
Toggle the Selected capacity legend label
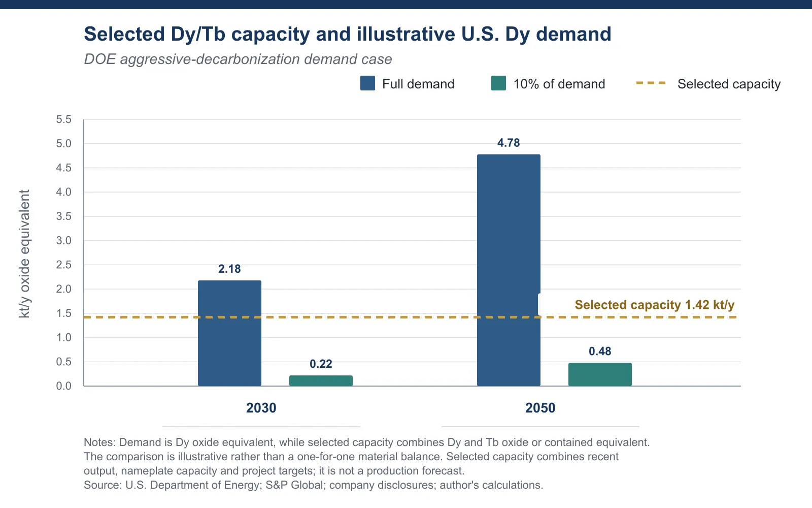coord(729,84)
